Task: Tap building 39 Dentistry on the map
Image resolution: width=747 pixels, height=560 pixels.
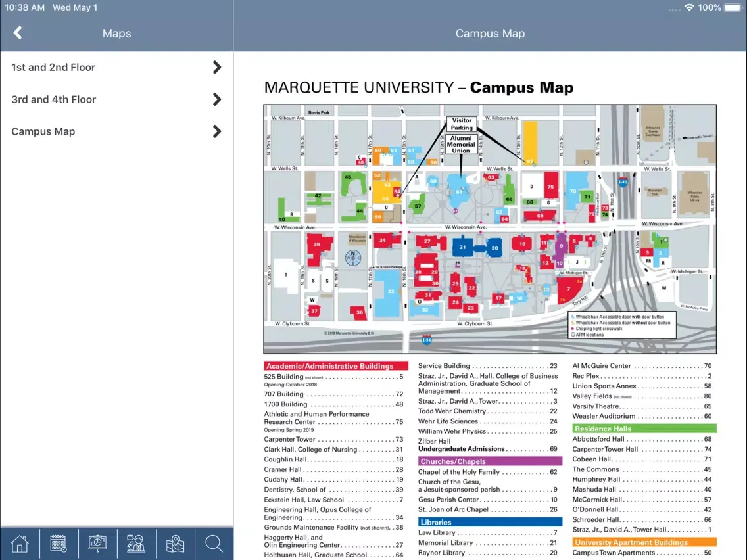Action: pos(317,248)
